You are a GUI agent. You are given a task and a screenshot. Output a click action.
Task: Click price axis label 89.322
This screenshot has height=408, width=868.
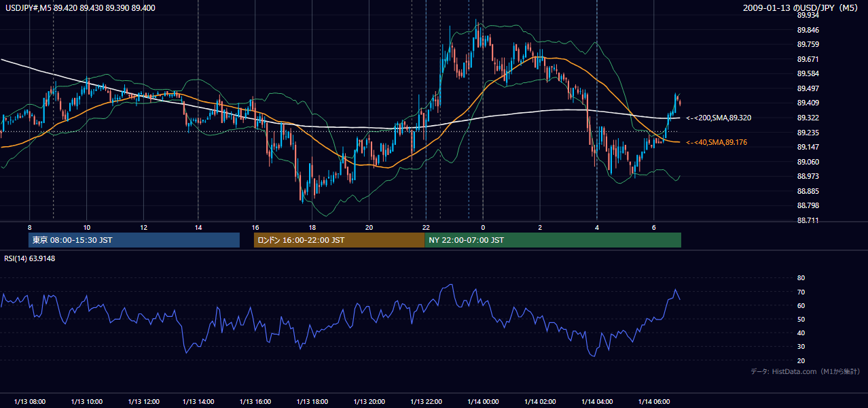[808, 118]
